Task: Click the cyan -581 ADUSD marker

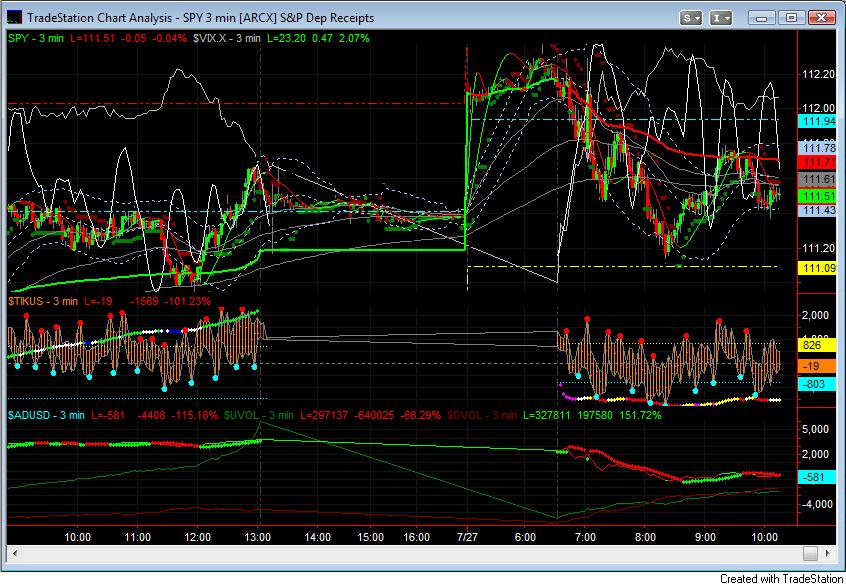Action: coord(817,477)
